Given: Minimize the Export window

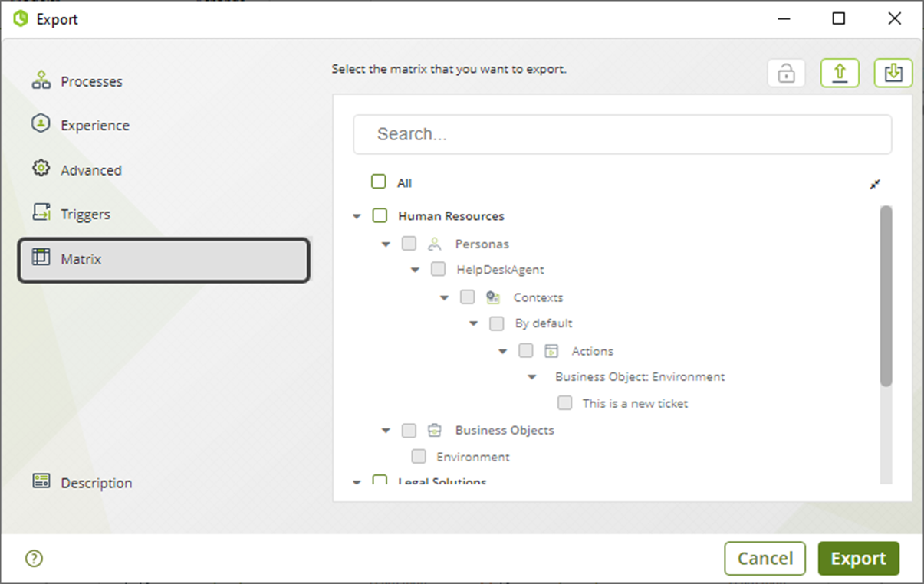Looking at the screenshot, I should pos(783,18).
